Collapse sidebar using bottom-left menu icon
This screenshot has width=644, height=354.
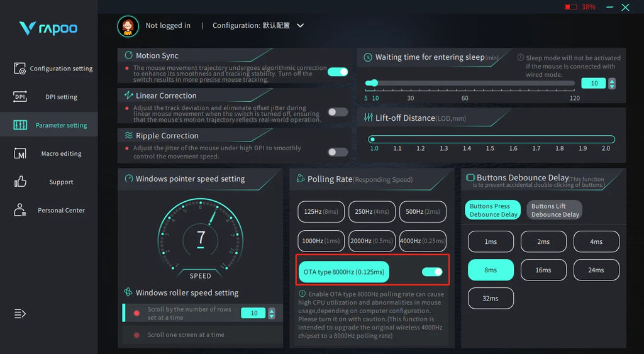click(x=19, y=313)
